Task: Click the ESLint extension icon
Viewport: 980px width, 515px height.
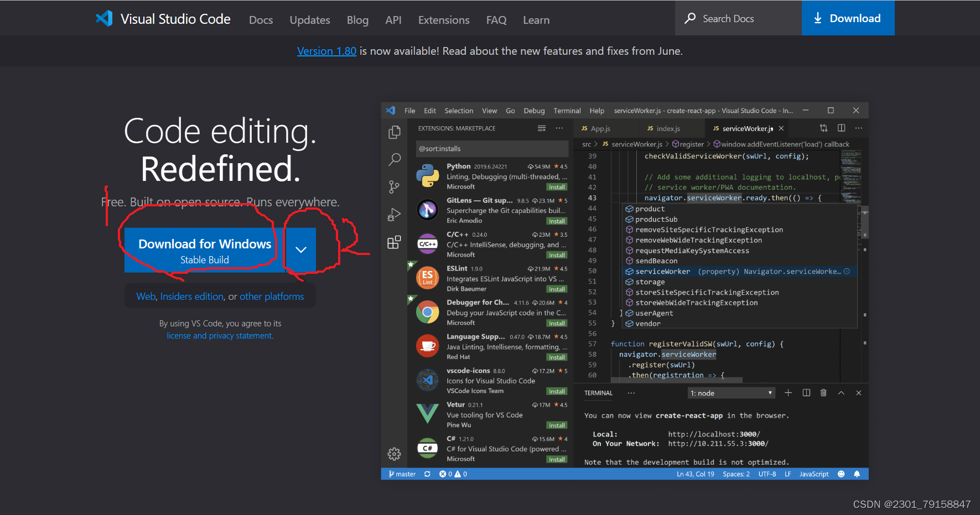Action: pyautogui.click(x=427, y=278)
